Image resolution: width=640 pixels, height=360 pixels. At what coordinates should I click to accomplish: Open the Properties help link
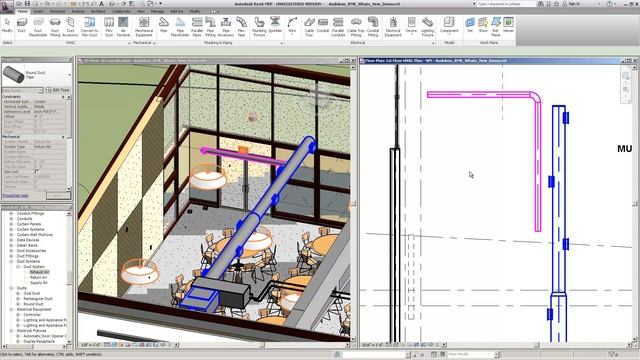coord(15,196)
